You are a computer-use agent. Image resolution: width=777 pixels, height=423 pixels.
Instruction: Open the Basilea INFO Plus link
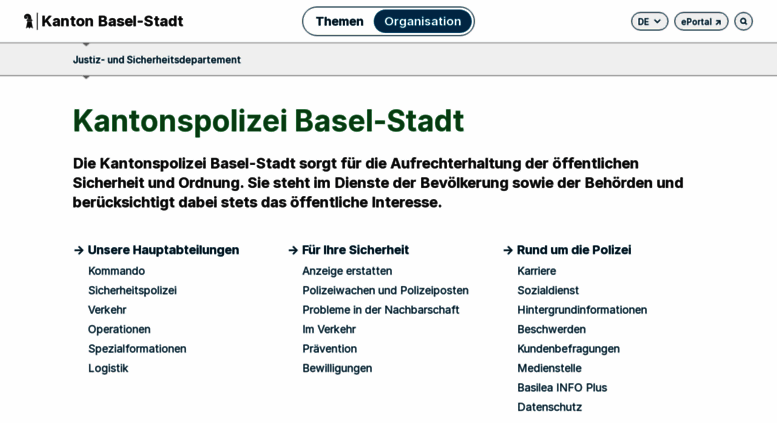point(562,388)
